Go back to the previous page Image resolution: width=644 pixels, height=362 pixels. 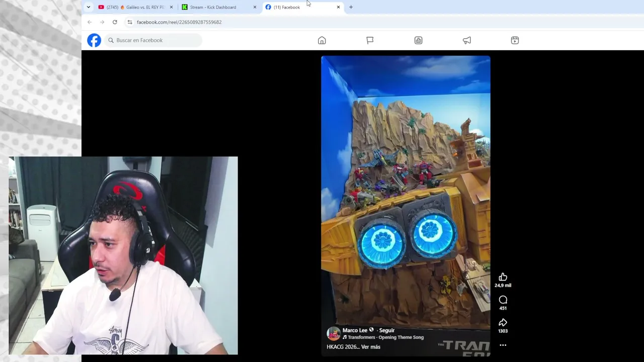(x=90, y=22)
